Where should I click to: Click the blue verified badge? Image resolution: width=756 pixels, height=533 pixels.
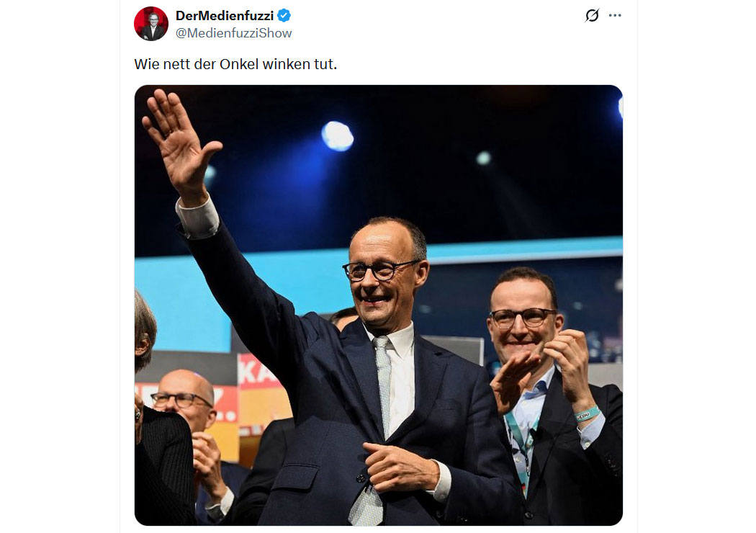point(284,15)
